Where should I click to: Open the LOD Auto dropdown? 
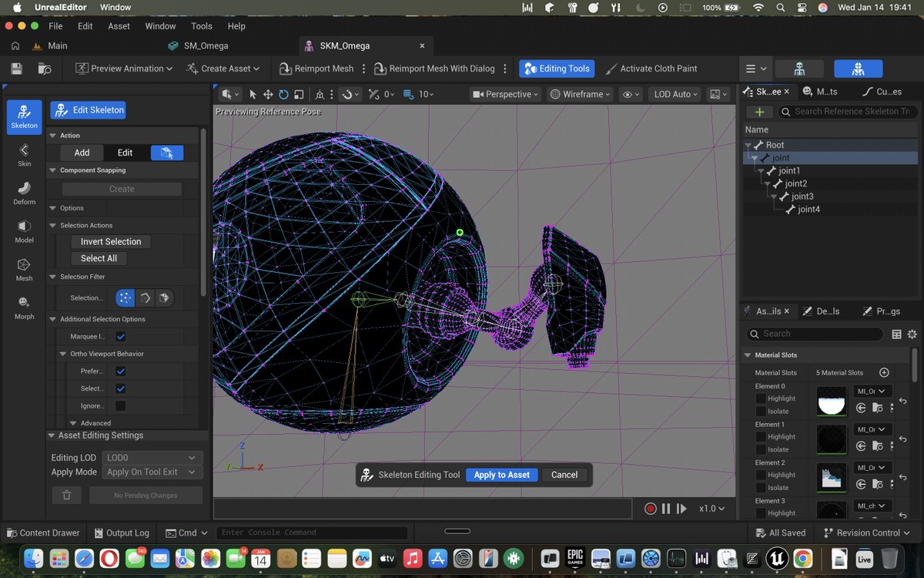pyautogui.click(x=675, y=94)
